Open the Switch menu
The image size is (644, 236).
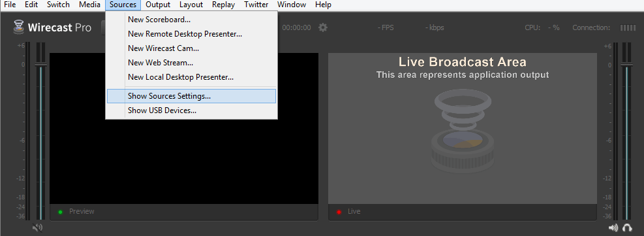pos(58,5)
